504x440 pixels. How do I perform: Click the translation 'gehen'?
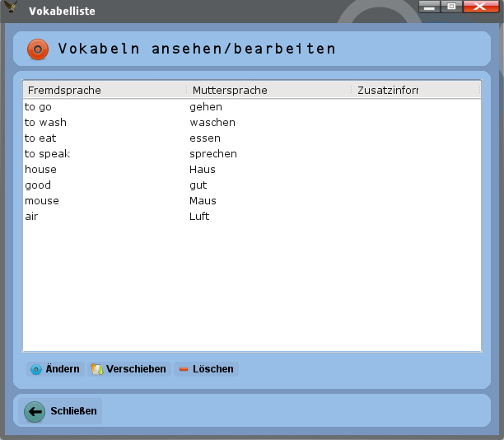[206, 107]
